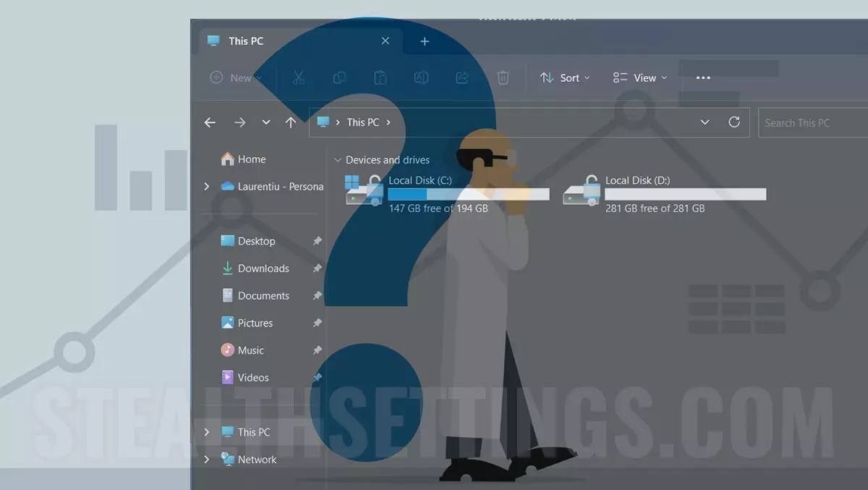Unpin the Desktop shortcut
This screenshot has width=868, height=490.
pos(317,241)
